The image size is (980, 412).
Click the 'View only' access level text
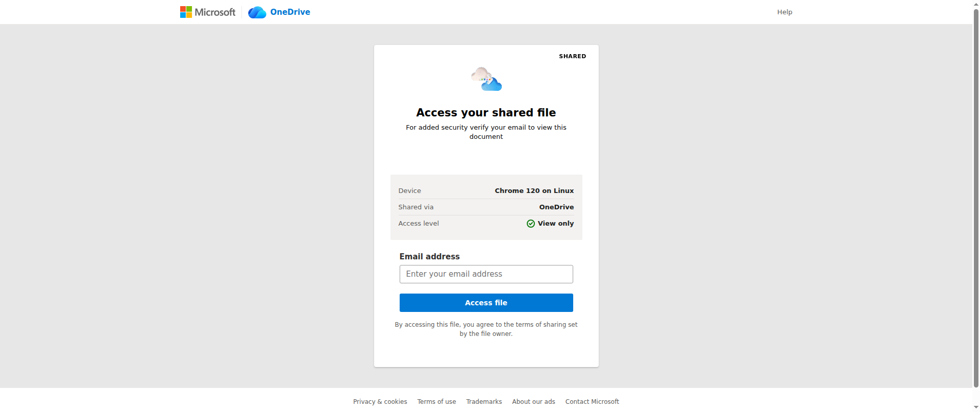pyautogui.click(x=555, y=224)
